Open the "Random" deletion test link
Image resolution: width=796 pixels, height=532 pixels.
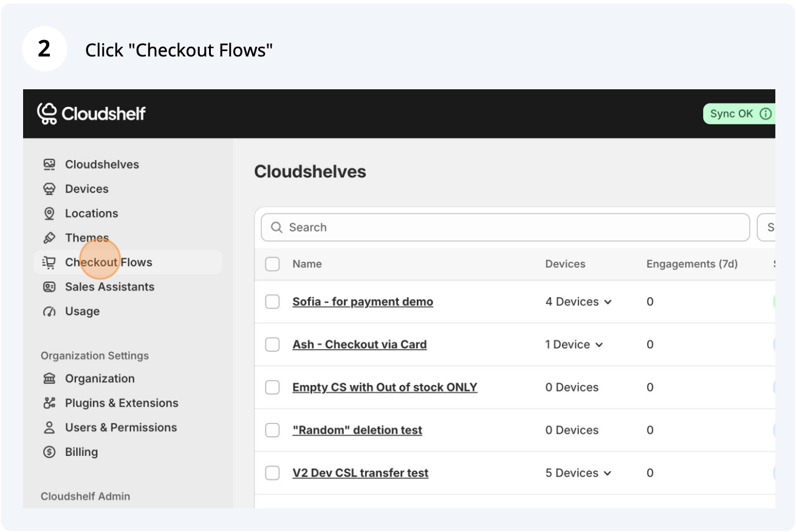pos(357,430)
